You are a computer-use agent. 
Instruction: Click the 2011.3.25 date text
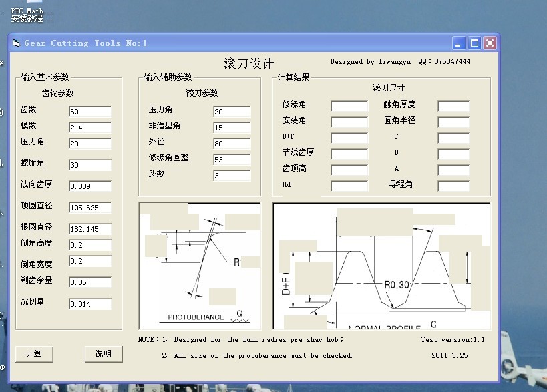(449, 355)
